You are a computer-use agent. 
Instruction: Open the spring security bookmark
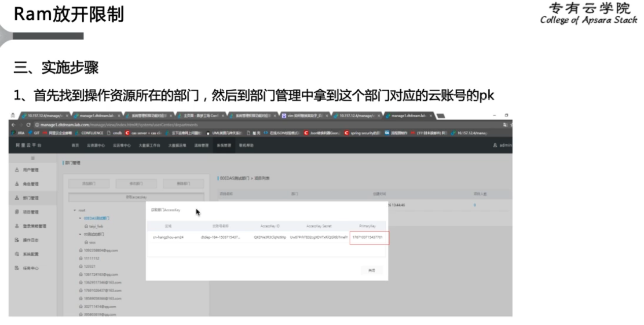[363, 133]
